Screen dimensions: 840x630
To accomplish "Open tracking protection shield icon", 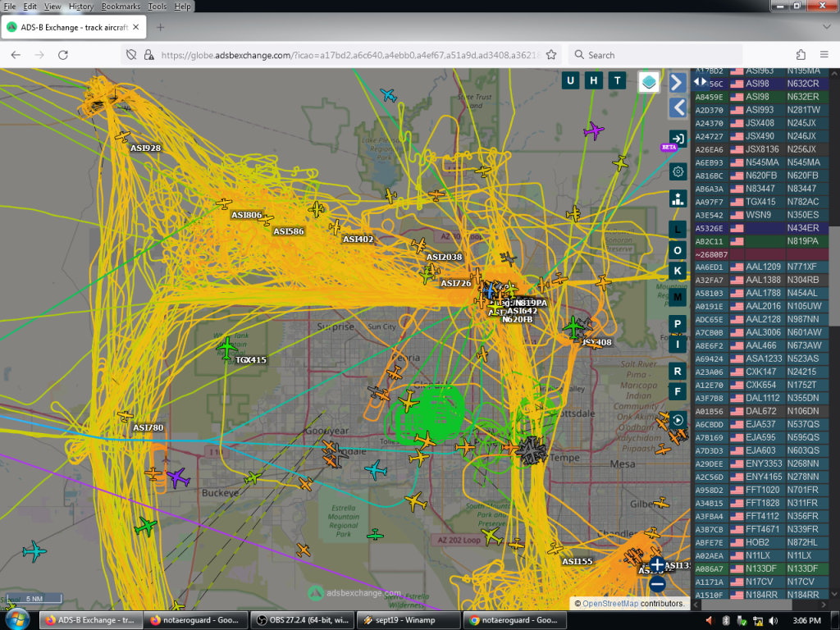I will pos(131,55).
